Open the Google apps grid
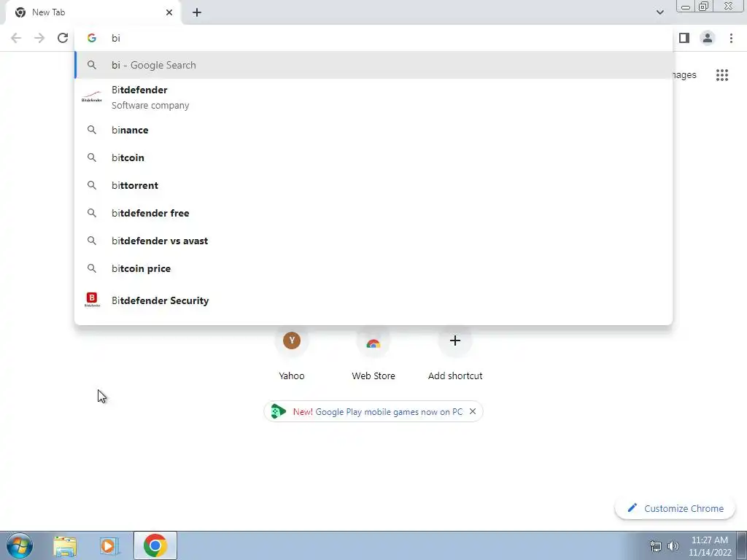Screen dimensions: 747x560 coord(721,75)
